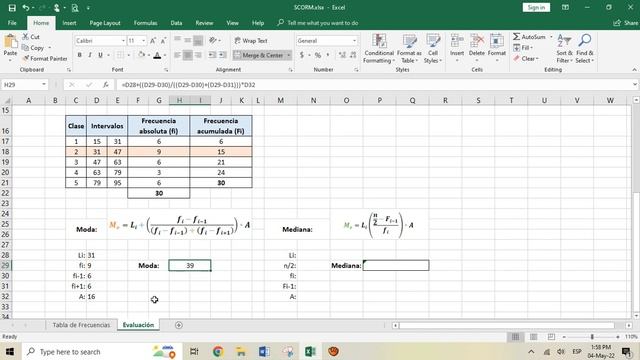Viewport: 640px width, 360px height.
Task: Collapse the ribbon
Action: point(634,70)
